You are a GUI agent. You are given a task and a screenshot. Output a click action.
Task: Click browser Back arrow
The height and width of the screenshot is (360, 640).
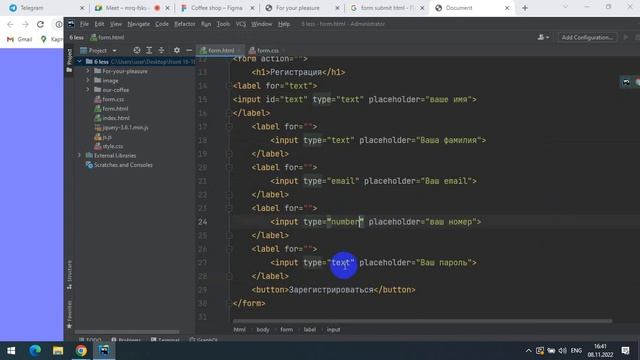point(10,24)
